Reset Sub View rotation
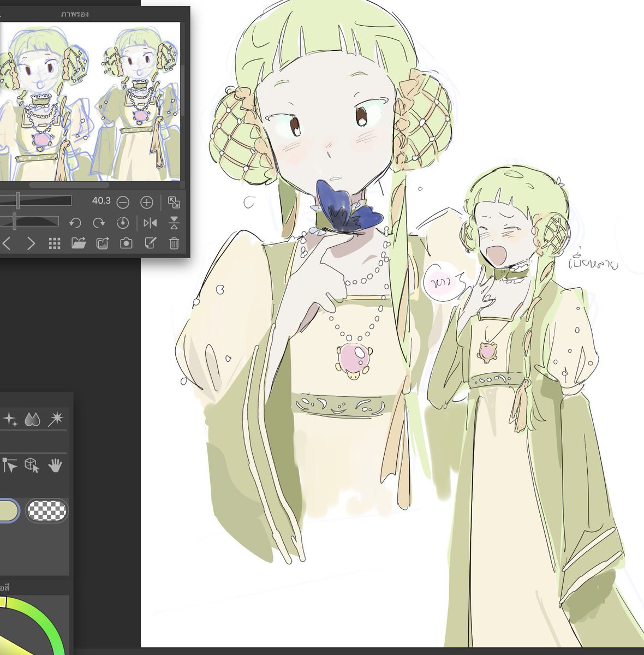 123,223
